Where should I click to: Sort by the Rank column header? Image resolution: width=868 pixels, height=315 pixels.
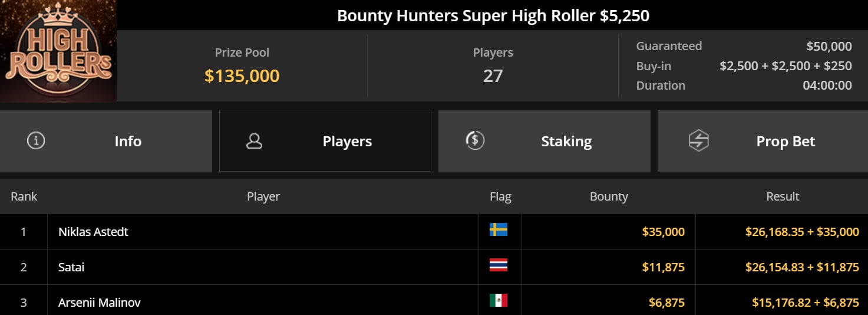[24, 196]
